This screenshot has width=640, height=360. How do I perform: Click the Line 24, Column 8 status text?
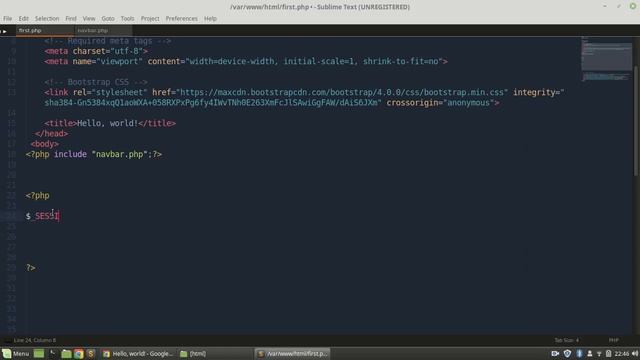tap(35, 340)
